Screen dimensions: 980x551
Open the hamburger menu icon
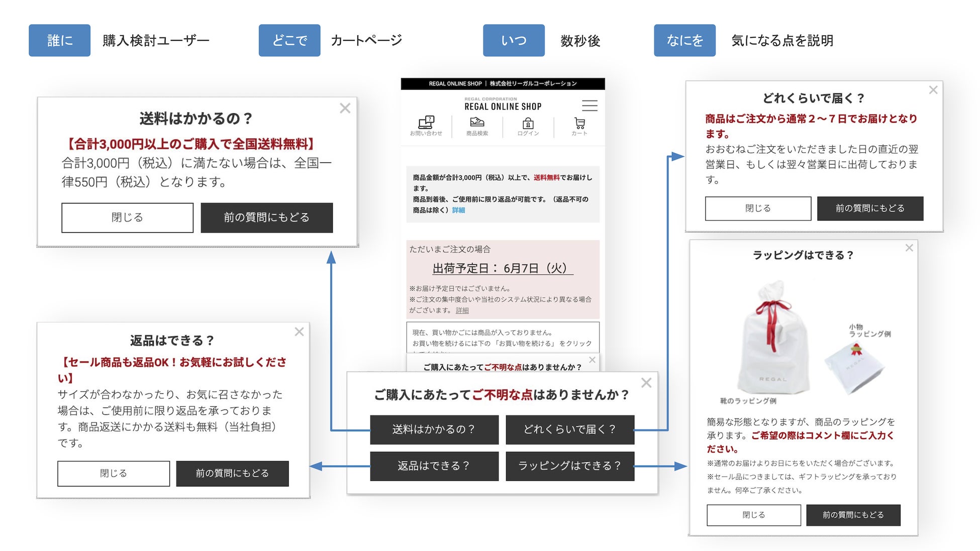[x=590, y=105]
